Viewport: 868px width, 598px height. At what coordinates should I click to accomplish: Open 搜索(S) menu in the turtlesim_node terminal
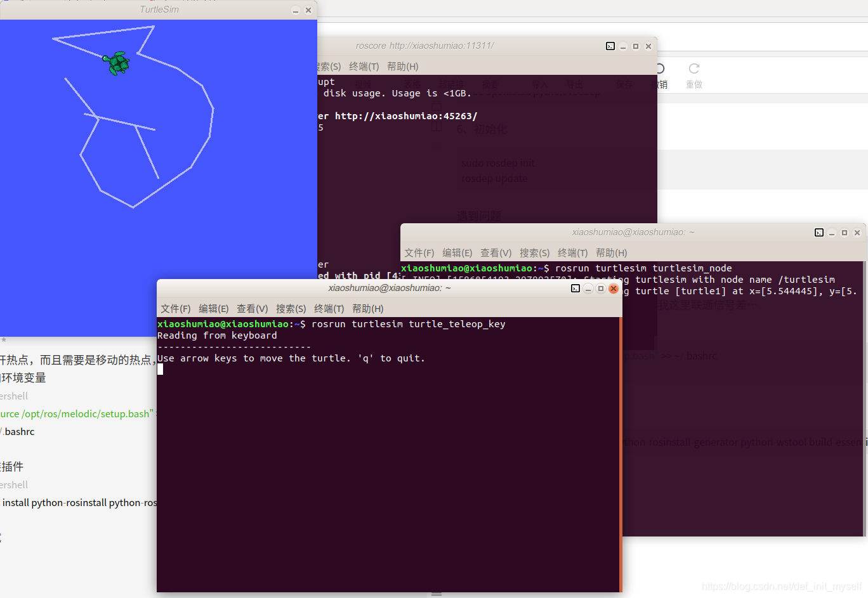click(x=535, y=253)
